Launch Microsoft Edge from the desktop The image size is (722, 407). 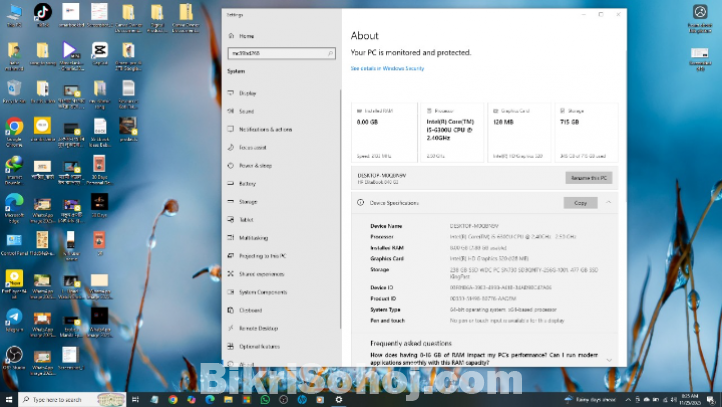(x=14, y=207)
